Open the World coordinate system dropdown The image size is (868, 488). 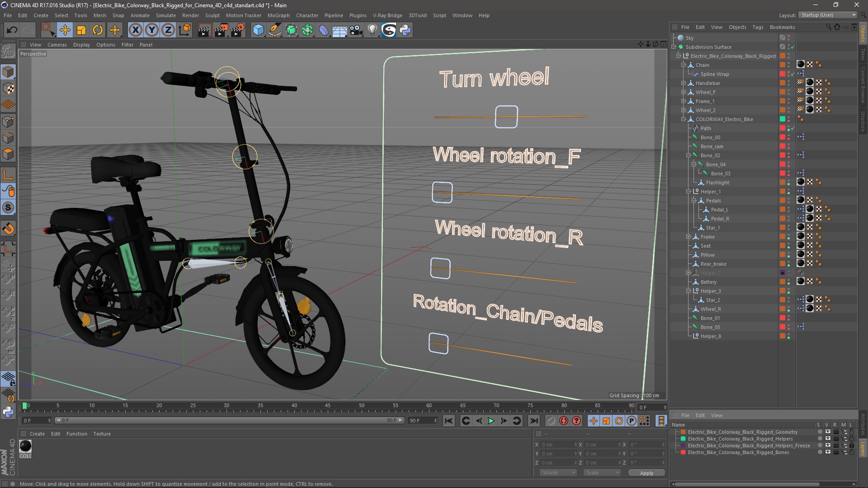click(x=558, y=473)
